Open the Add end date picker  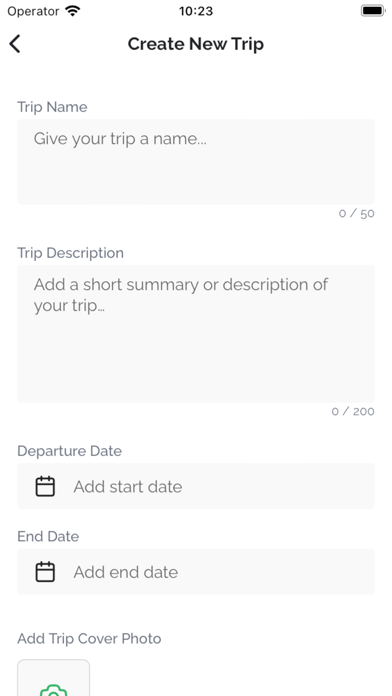[x=196, y=572]
